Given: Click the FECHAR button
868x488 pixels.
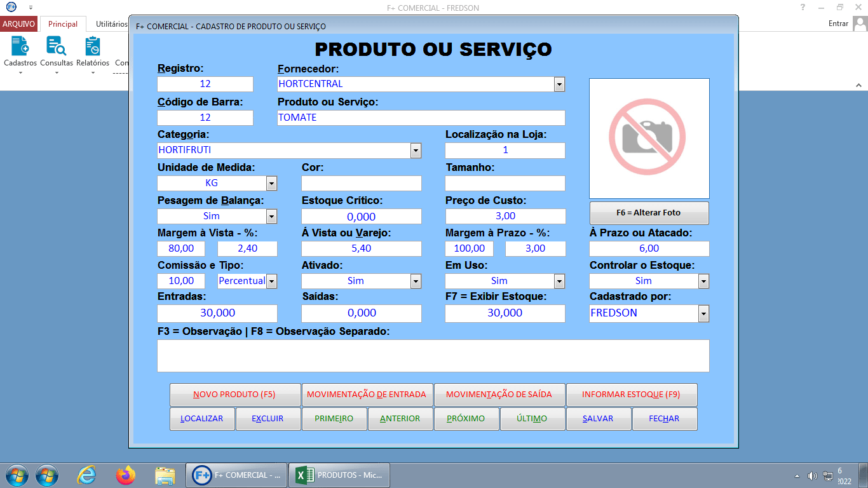Looking at the screenshot, I should pos(664,419).
